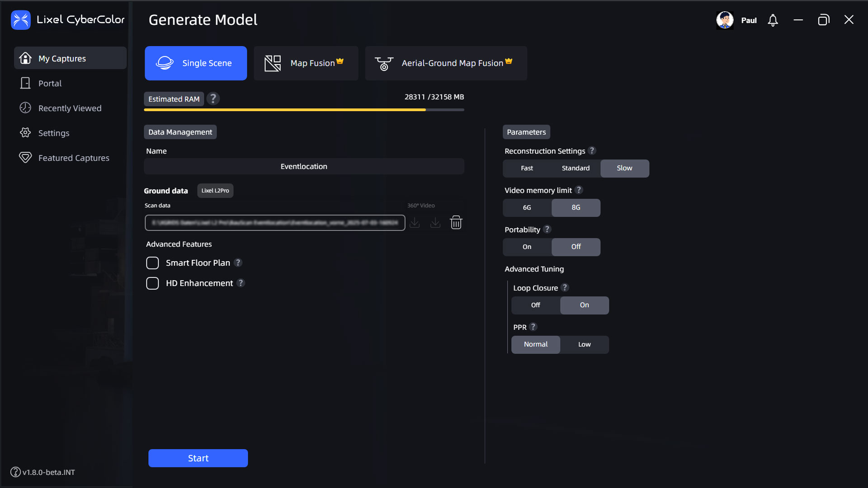868x488 pixels.
Task: Delete the scan data using trash icon
Action: coord(456,222)
